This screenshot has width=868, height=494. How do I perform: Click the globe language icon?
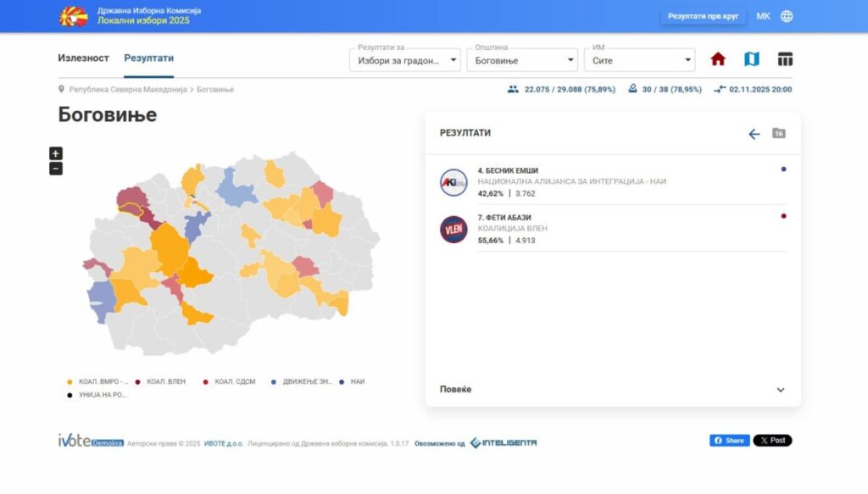click(x=788, y=14)
